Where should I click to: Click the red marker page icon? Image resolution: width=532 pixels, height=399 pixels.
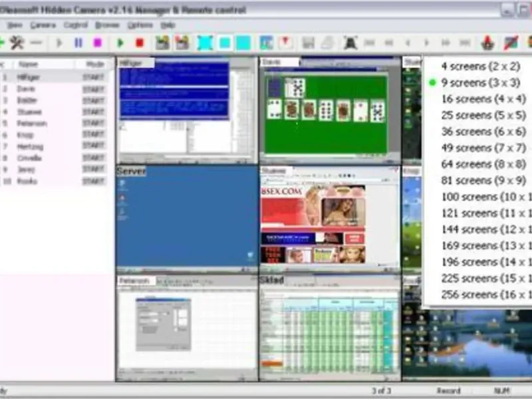286,43
